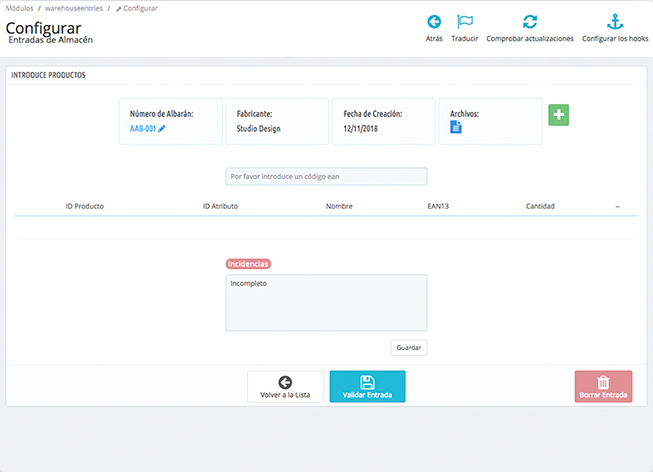Click EAN13 column header

pyautogui.click(x=438, y=206)
